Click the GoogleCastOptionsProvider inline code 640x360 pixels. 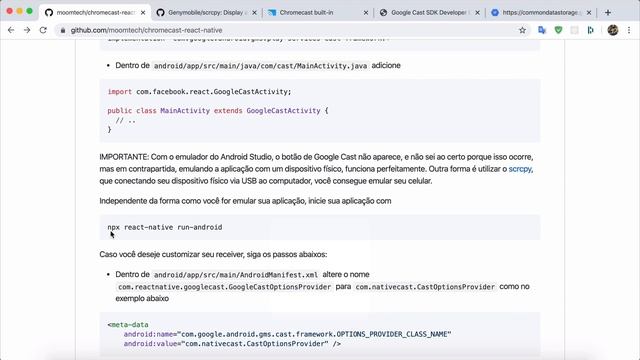pyautogui.click(x=224, y=287)
